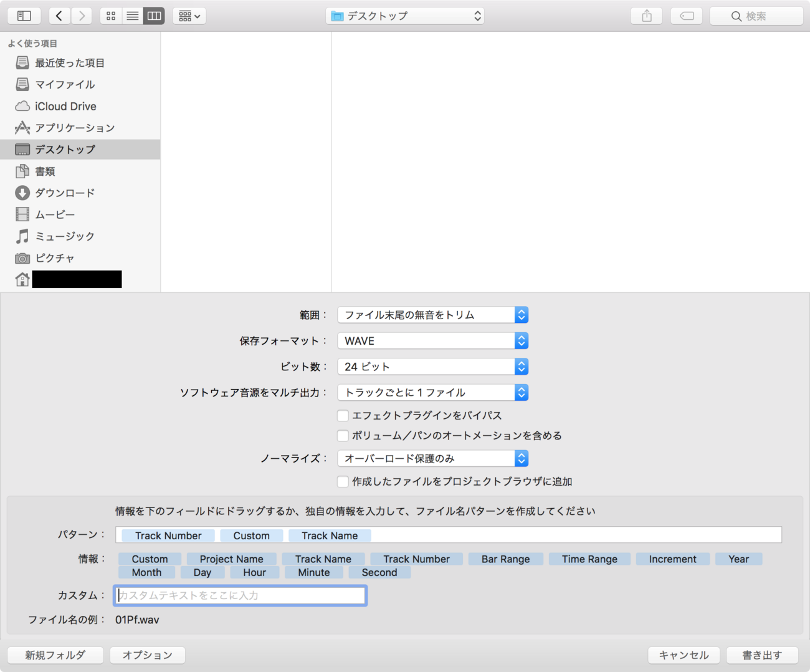Toggle the sidebar visibility icon

(x=24, y=16)
